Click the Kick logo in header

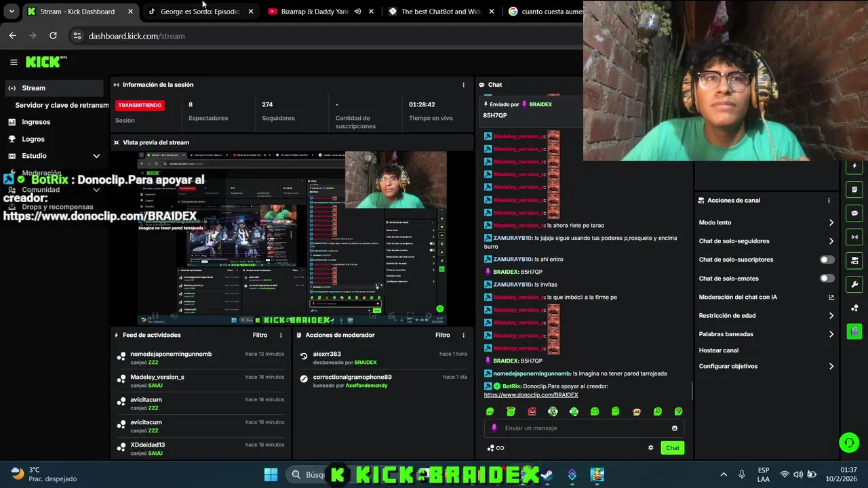coord(46,62)
